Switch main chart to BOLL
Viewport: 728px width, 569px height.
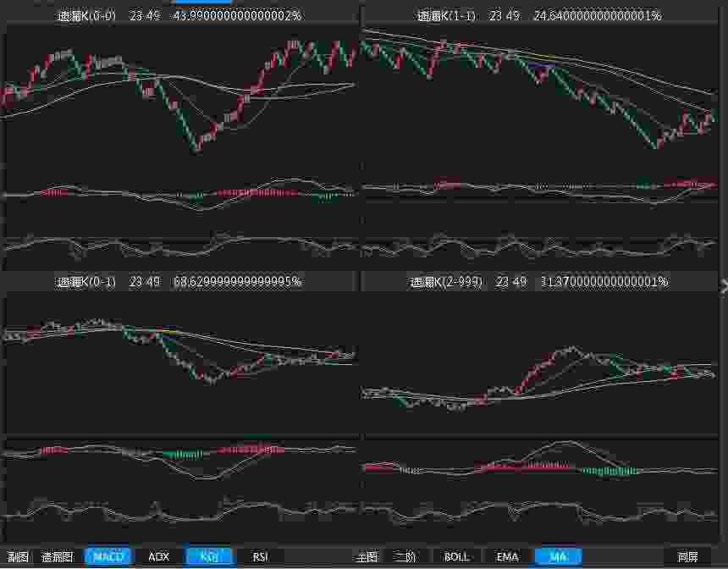[x=456, y=556]
